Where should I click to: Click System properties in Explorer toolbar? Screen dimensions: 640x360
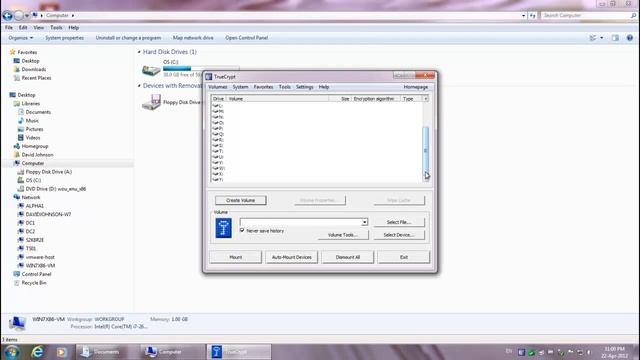point(64,38)
